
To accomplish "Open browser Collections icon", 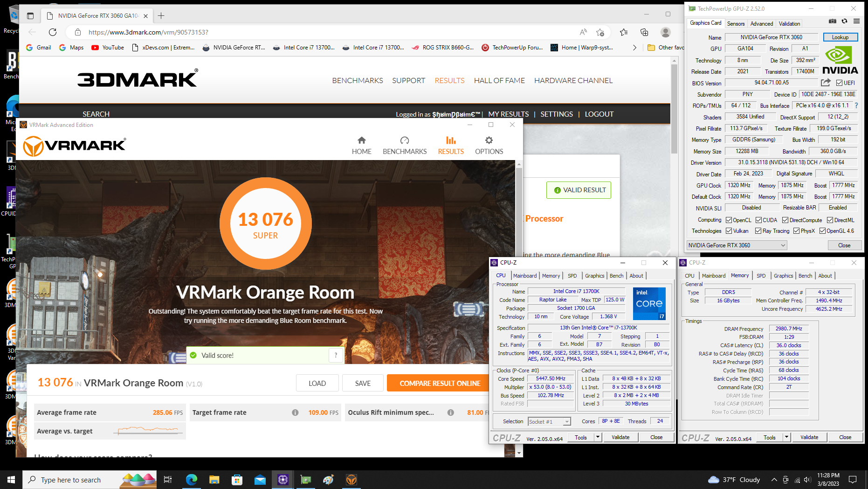I will pyautogui.click(x=644, y=32).
